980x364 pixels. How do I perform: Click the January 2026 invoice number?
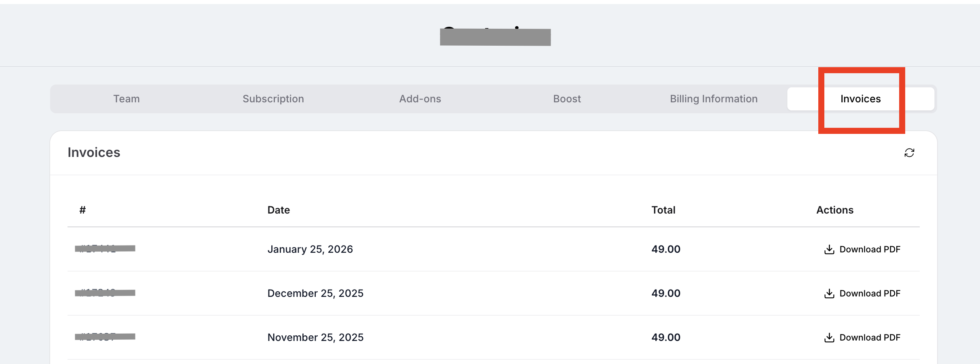tap(105, 249)
